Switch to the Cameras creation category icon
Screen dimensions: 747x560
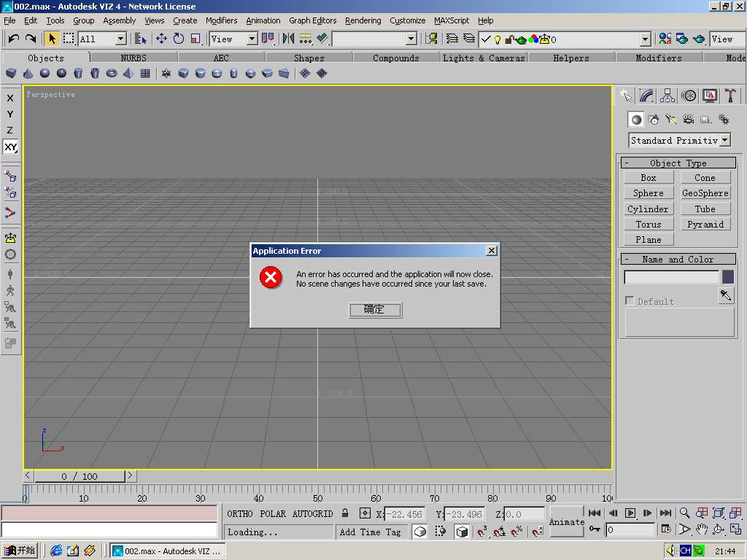click(x=688, y=120)
